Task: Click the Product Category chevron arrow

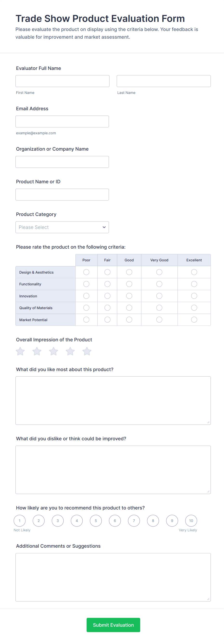Action: [104, 227]
